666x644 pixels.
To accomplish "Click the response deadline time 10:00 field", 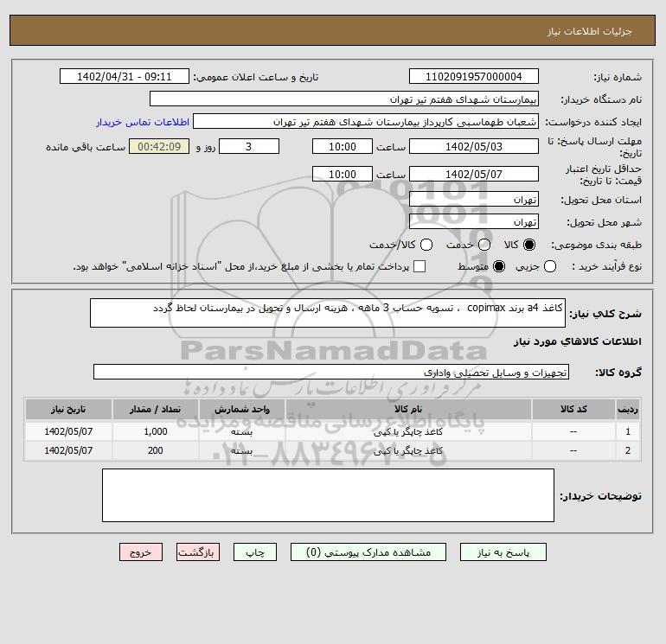I will coord(343,146).
